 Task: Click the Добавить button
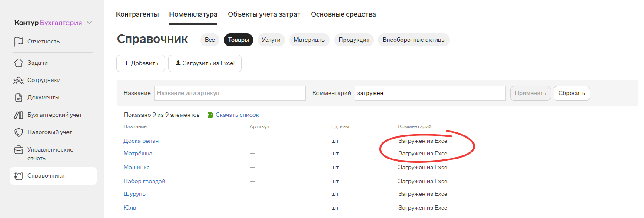point(141,63)
